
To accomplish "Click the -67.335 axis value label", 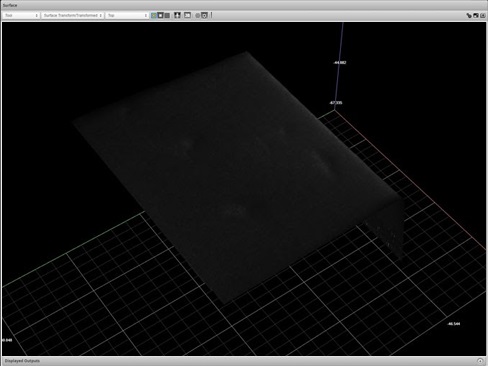I will [x=336, y=103].
